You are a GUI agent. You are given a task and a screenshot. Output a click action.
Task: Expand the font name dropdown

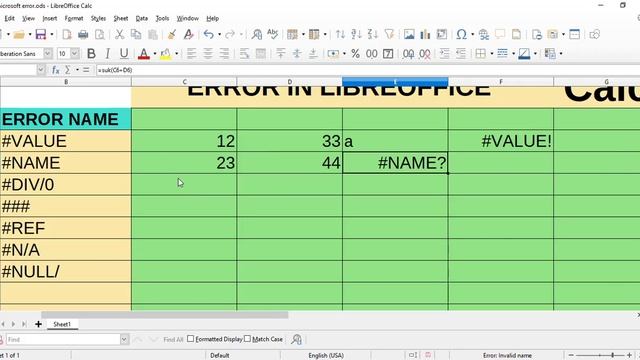click(x=48, y=53)
